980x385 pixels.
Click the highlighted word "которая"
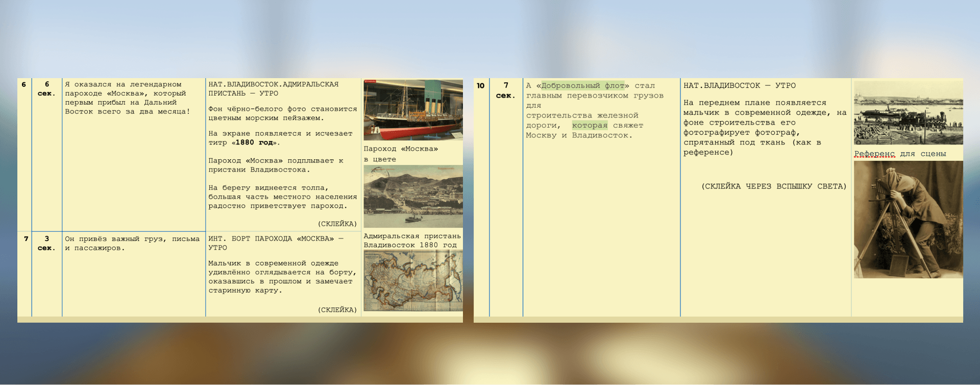[590, 126]
